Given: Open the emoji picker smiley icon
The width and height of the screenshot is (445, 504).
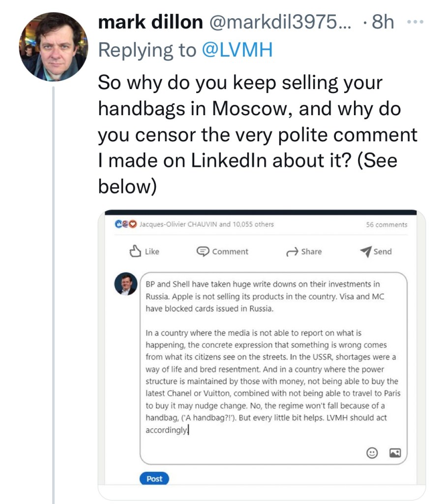Looking at the screenshot, I should click(x=372, y=453).
